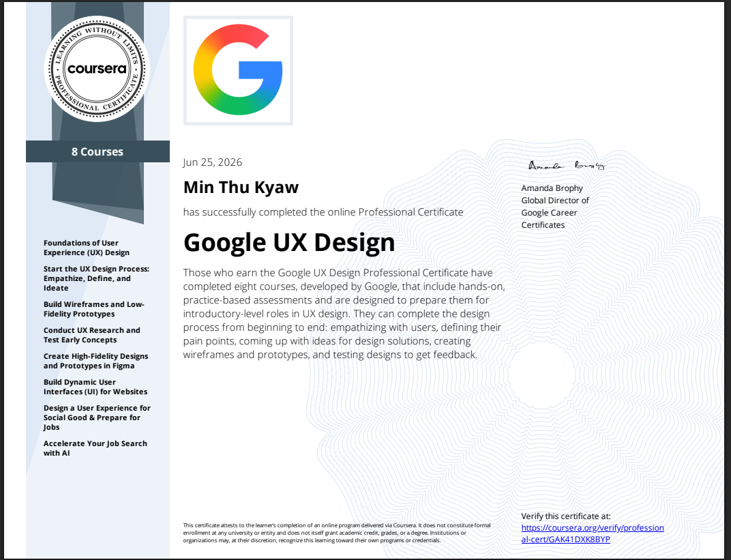Image resolution: width=731 pixels, height=560 pixels.
Task: Select 'Accelerate Your Job Search with AI'
Action: tap(95, 448)
